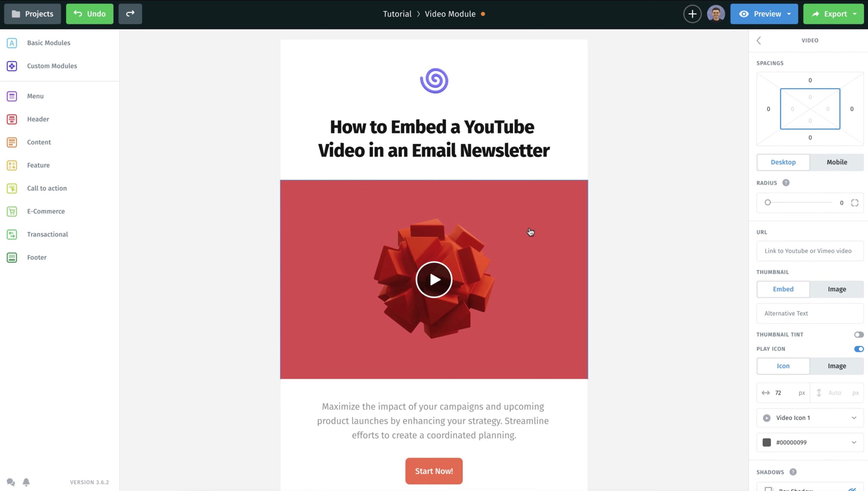
Task: Click the Start Now button
Action: point(433,471)
